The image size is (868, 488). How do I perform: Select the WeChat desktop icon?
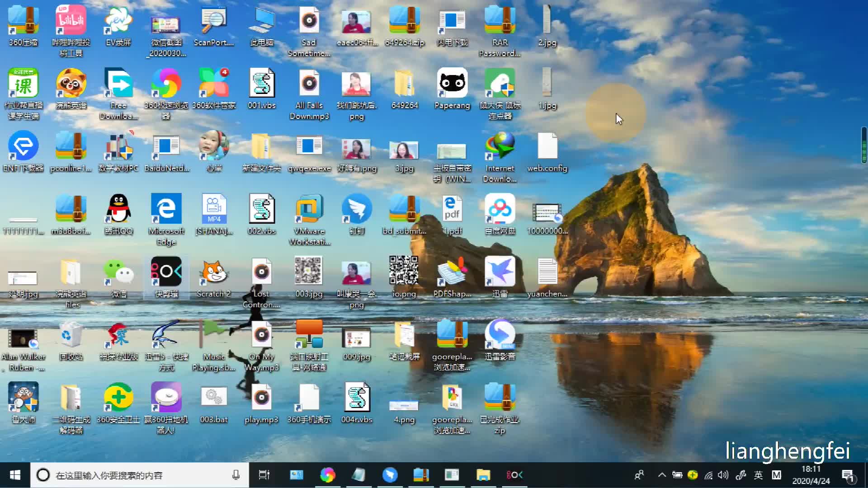pyautogui.click(x=118, y=272)
